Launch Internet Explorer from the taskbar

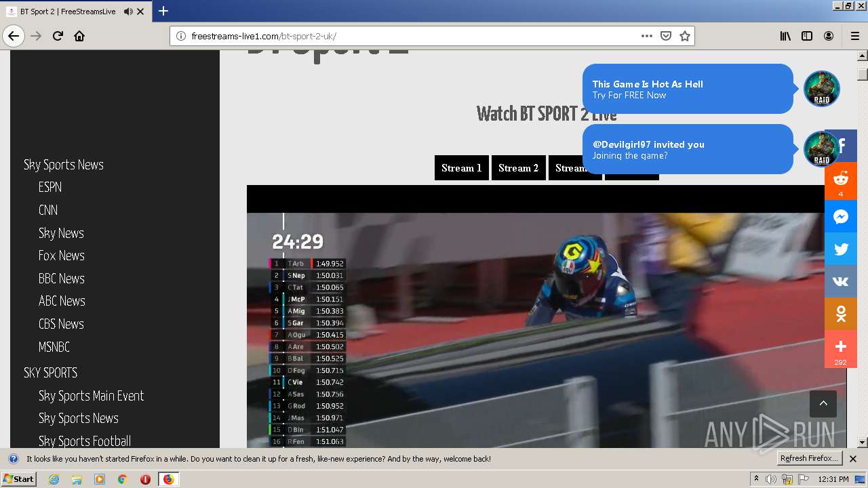tap(54, 479)
